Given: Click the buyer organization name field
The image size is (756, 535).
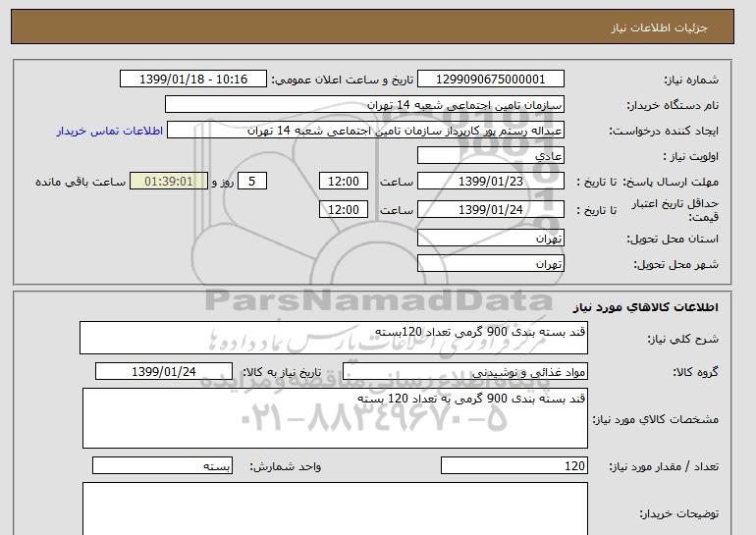Looking at the screenshot, I should click(x=364, y=105).
